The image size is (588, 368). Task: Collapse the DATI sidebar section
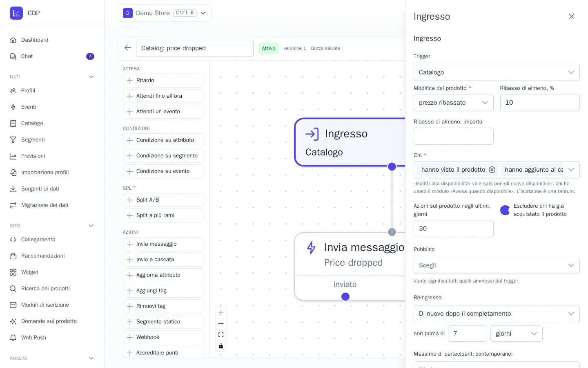[x=91, y=77]
